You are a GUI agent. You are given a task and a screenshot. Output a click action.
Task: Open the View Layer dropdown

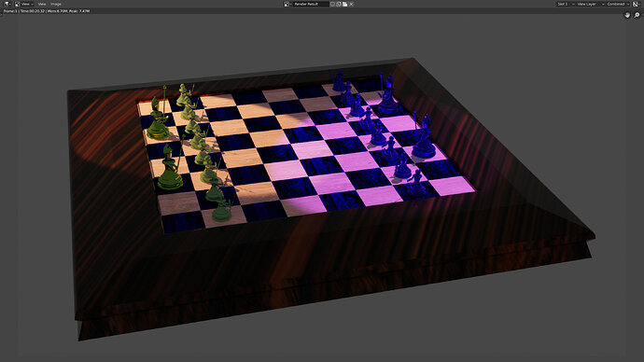click(x=590, y=4)
